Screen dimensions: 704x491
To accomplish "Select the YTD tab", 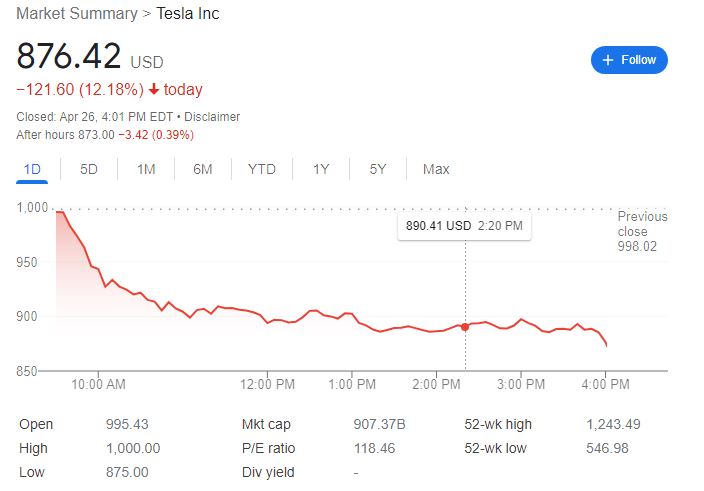I will [261, 169].
